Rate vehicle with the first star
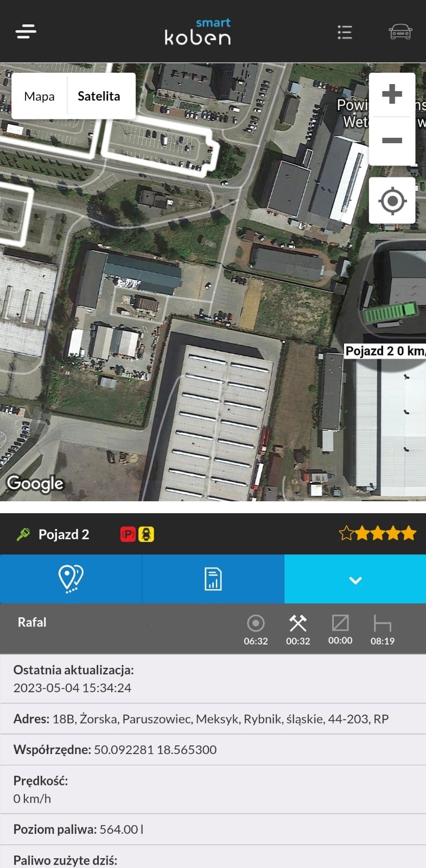The width and height of the screenshot is (426, 868). coord(346,534)
